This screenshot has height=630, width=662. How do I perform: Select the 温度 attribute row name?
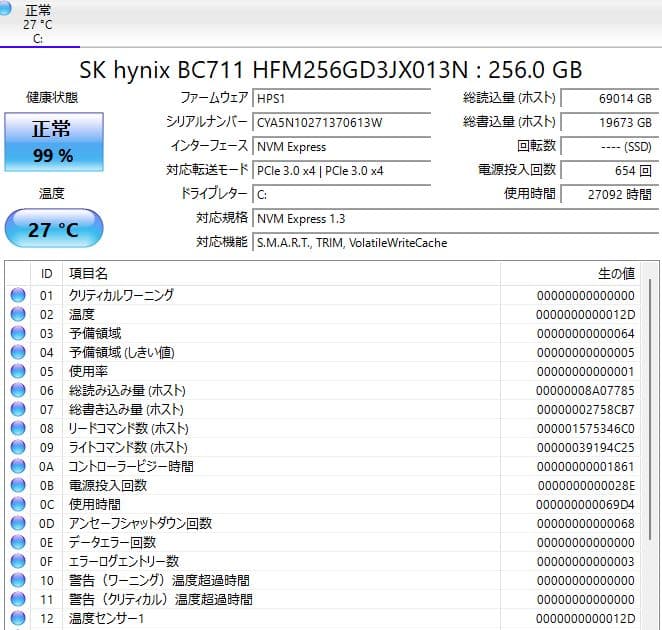(x=82, y=314)
